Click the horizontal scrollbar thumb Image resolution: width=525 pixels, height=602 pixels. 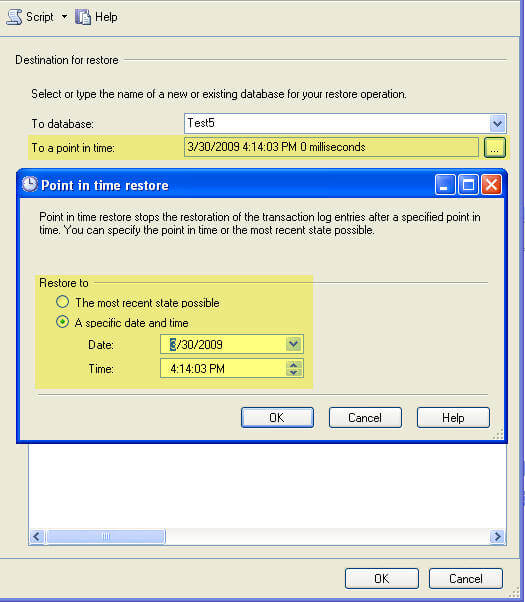coord(106,536)
